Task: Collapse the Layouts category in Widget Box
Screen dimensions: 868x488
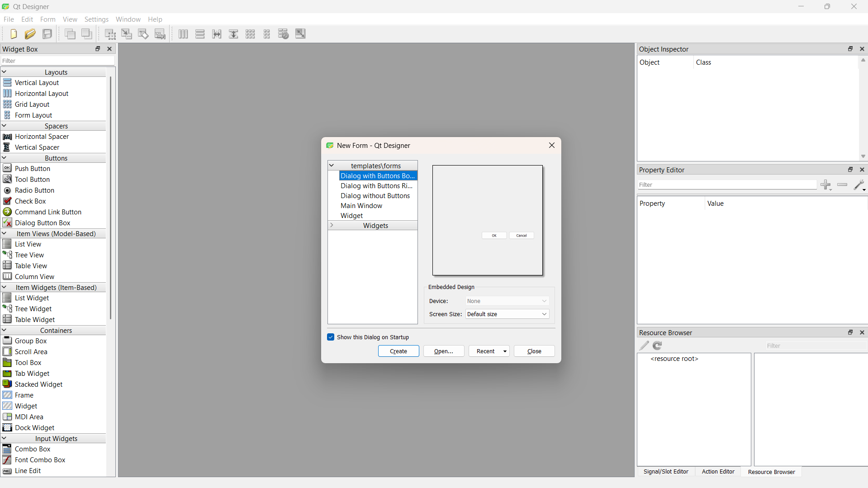Action: click(4, 72)
